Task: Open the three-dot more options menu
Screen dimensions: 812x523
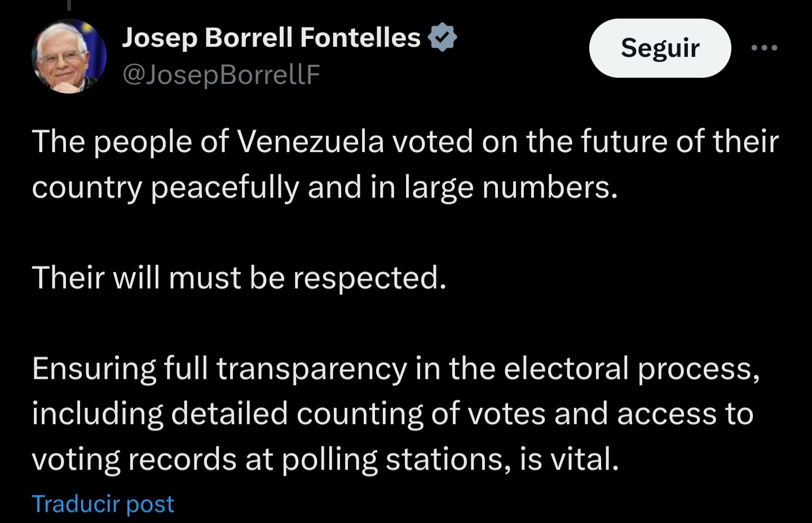Action: [765, 48]
